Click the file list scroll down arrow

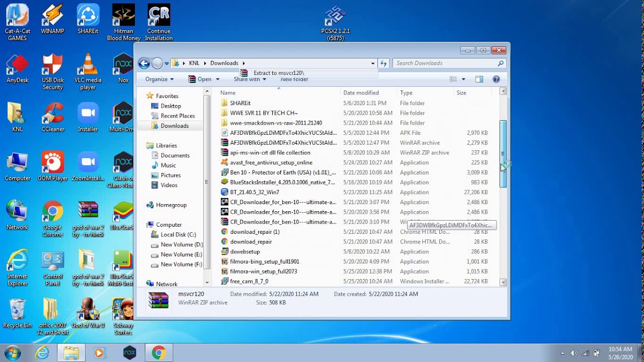click(503, 283)
